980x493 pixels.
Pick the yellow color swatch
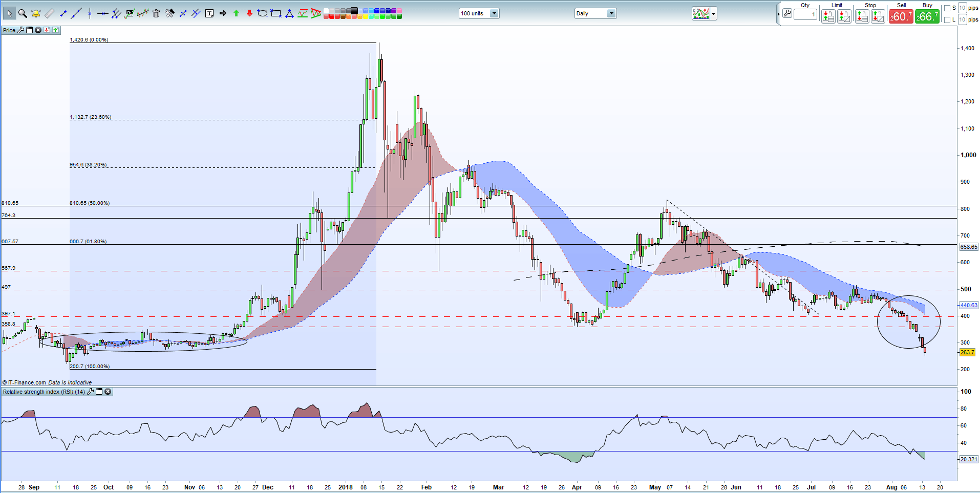(366, 16)
